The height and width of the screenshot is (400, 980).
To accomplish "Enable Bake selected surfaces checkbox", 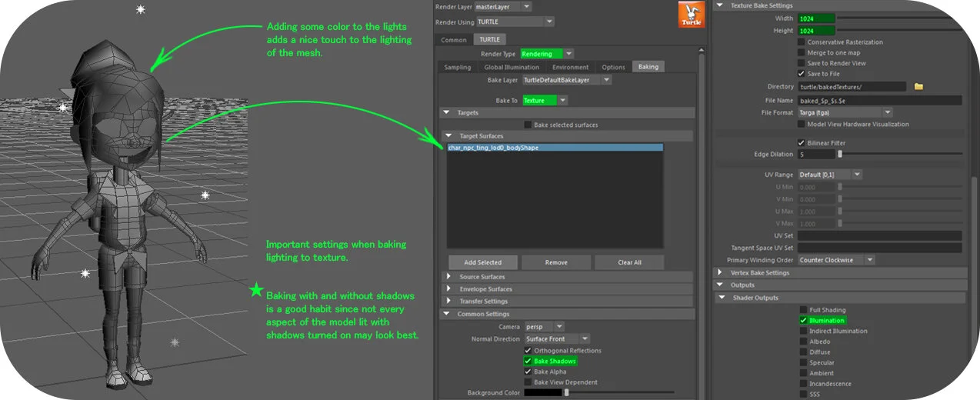I will (x=528, y=125).
